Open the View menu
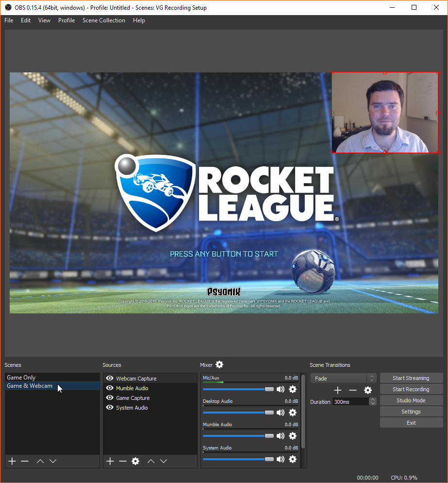 [x=44, y=20]
